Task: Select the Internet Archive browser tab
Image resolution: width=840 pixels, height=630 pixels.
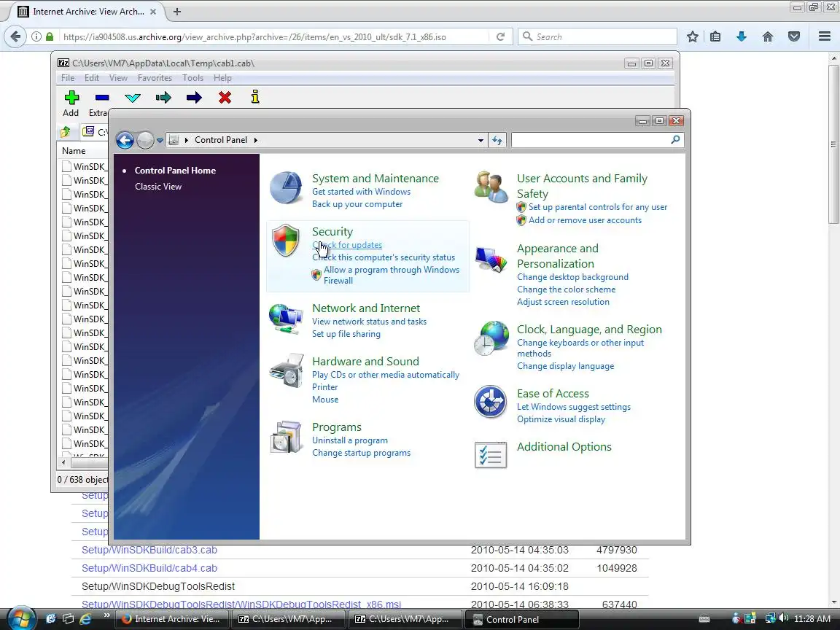Action: 87,11
